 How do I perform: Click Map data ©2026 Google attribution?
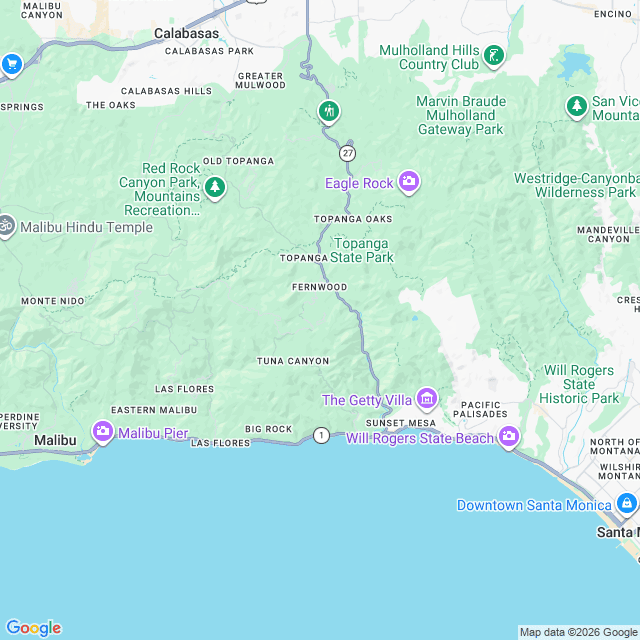tap(578, 632)
